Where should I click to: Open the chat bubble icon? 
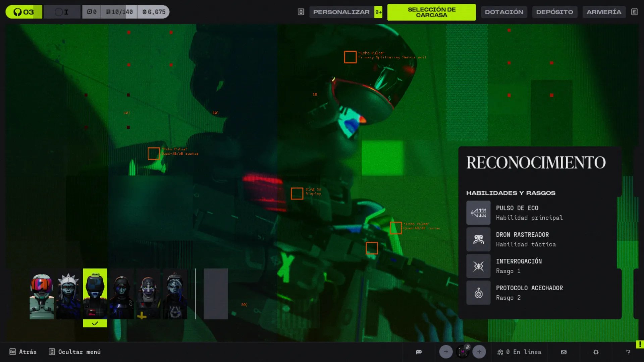419,352
